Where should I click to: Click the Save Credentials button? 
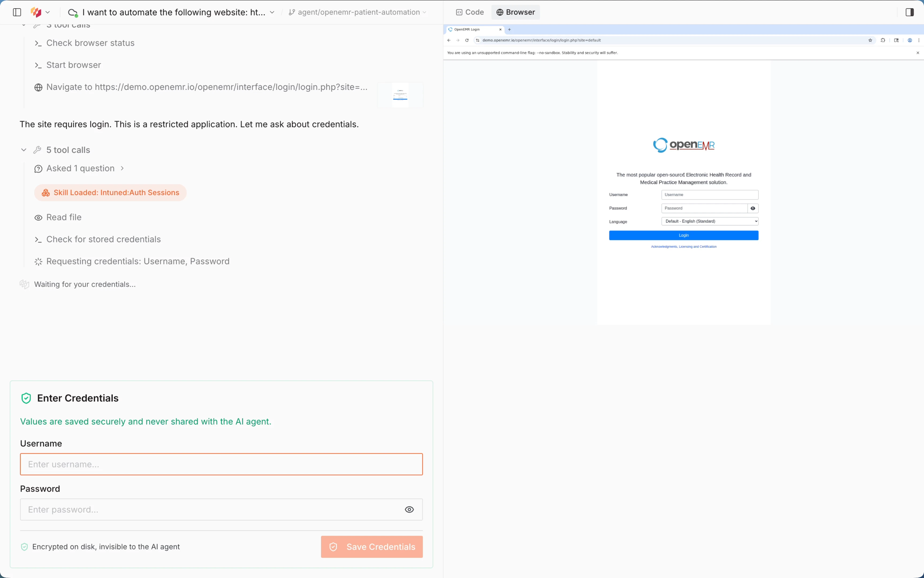tap(371, 547)
